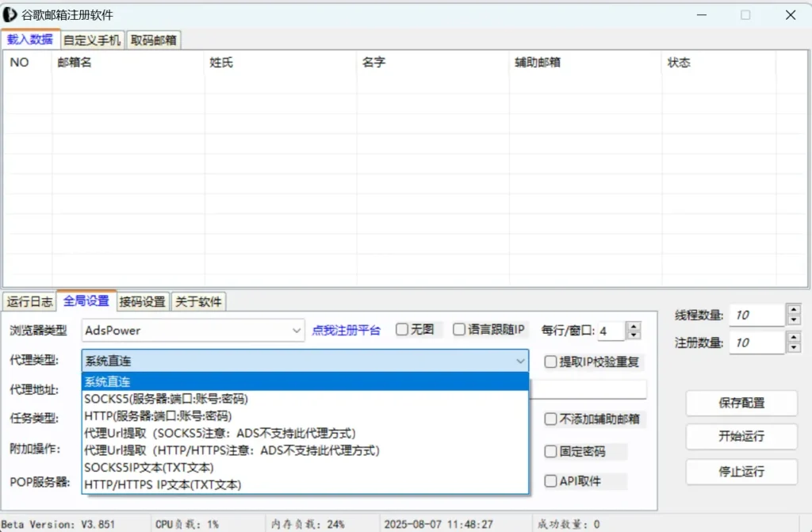Image resolution: width=812 pixels, height=532 pixels.
Task: Select 代理Url提取 (SOCKS5注意) option
Action: click(x=305, y=433)
